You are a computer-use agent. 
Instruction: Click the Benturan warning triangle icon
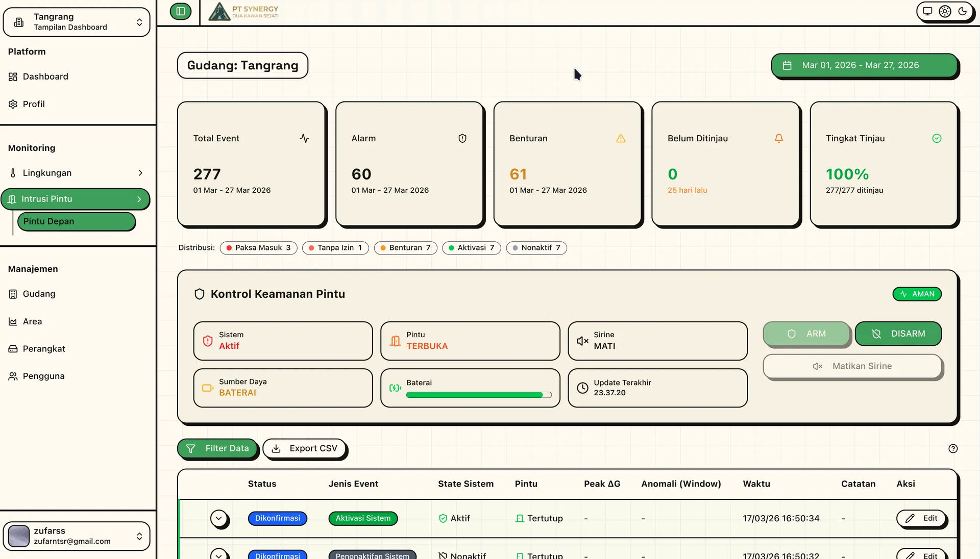tap(621, 138)
